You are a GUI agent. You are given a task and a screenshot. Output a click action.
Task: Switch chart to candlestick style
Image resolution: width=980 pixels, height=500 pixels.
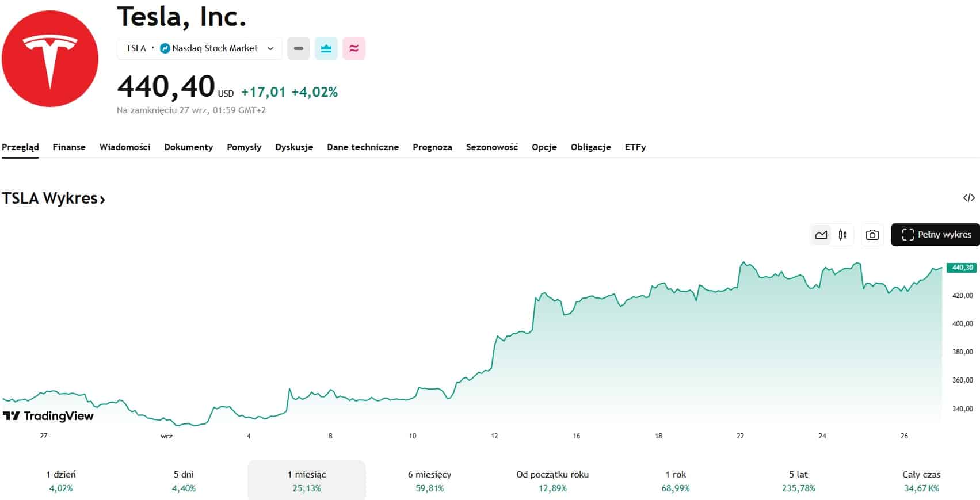pos(842,235)
